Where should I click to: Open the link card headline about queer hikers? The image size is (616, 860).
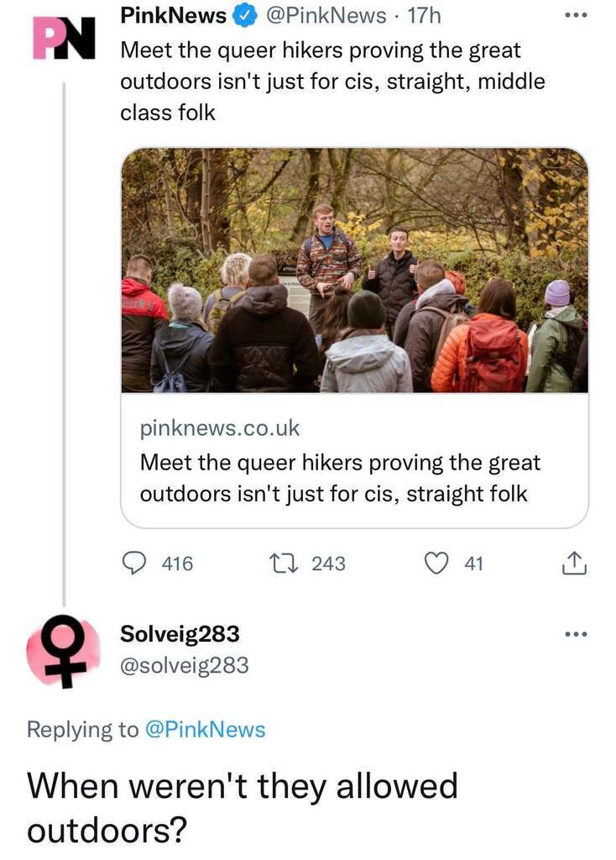[339, 478]
